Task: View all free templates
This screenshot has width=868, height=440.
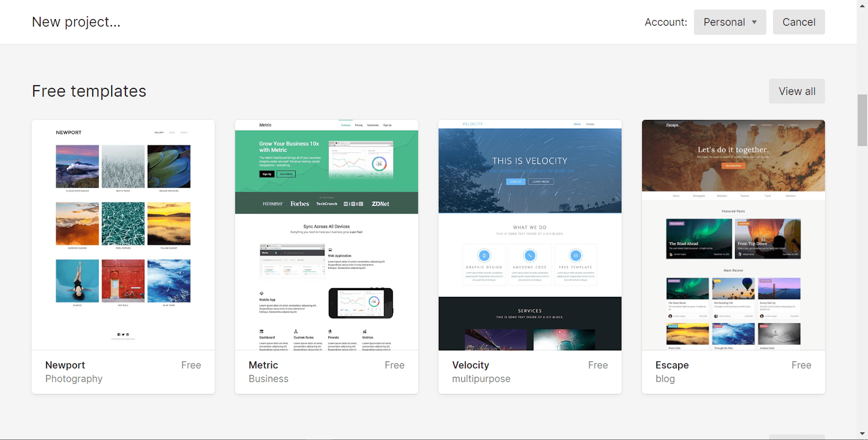Action: (x=797, y=91)
